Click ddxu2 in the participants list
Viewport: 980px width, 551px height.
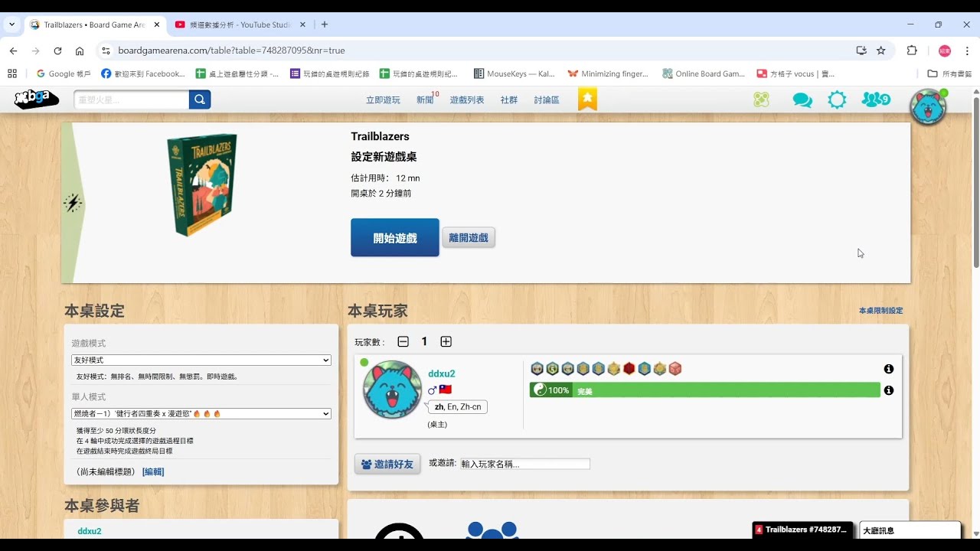(90, 531)
